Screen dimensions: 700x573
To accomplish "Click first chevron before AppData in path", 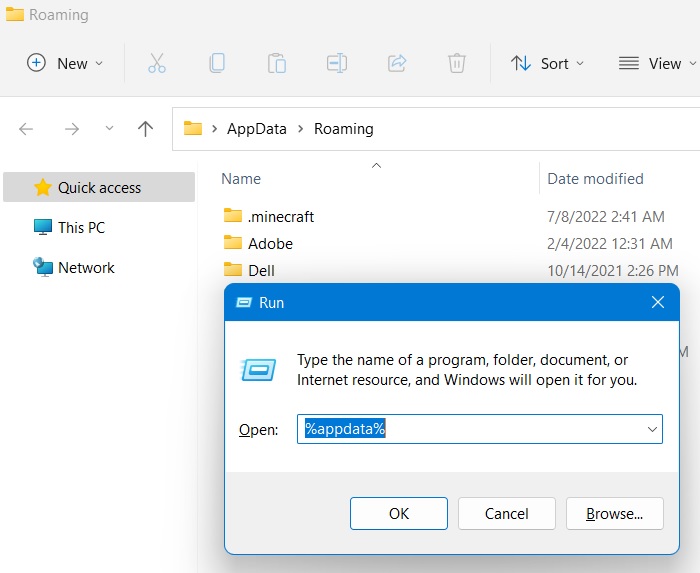I will [215, 129].
